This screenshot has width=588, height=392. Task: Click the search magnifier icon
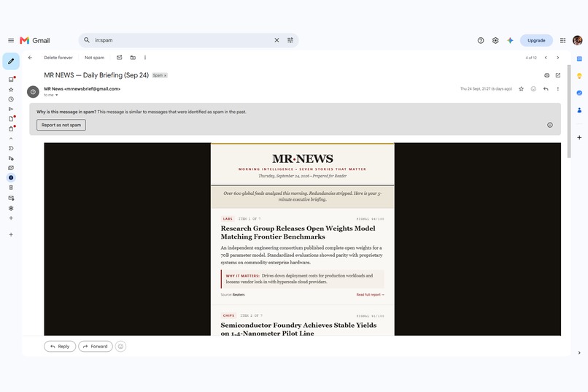[x=87, y=40]
